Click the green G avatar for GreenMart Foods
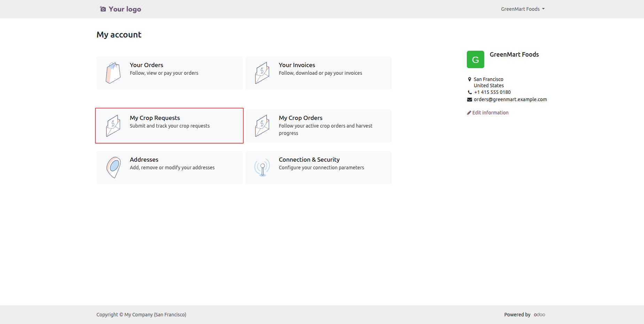Screen dimensions: 644x324 tap(476, 59)
